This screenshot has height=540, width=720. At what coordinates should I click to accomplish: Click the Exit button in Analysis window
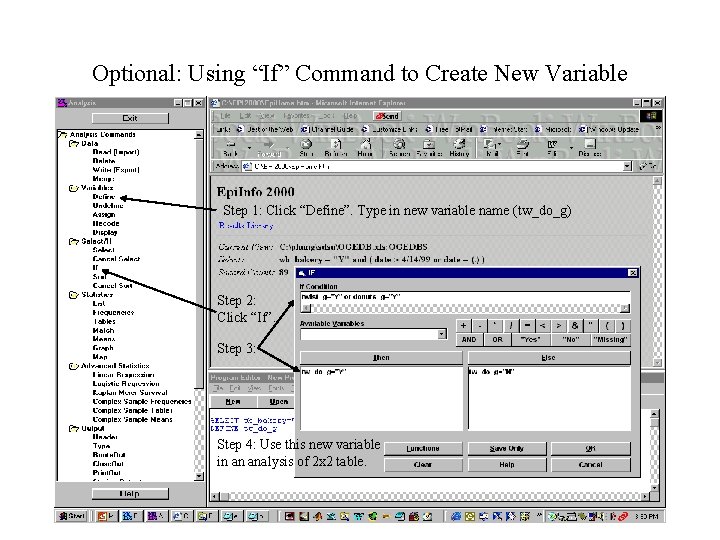click(x=130, y=118)
